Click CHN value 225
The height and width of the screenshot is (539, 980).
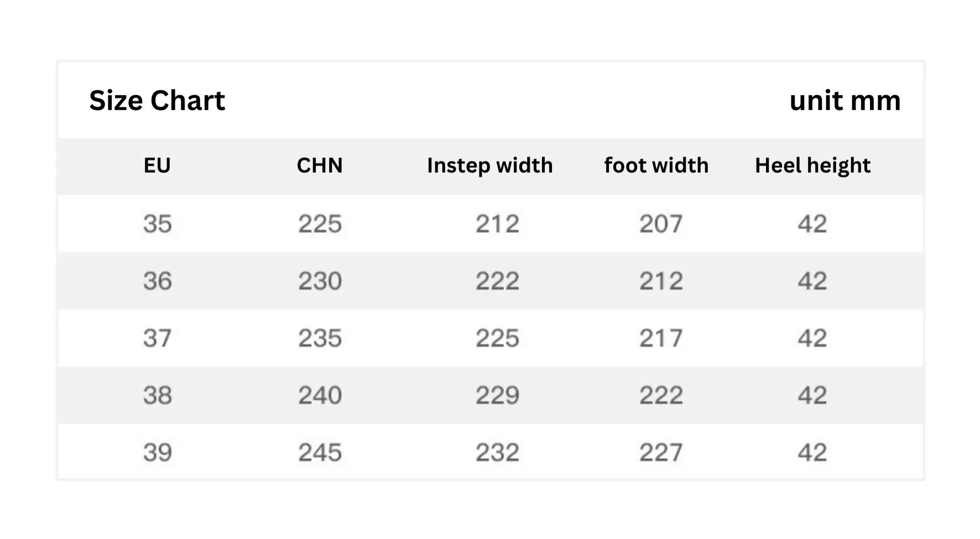[x=320, y=224]
